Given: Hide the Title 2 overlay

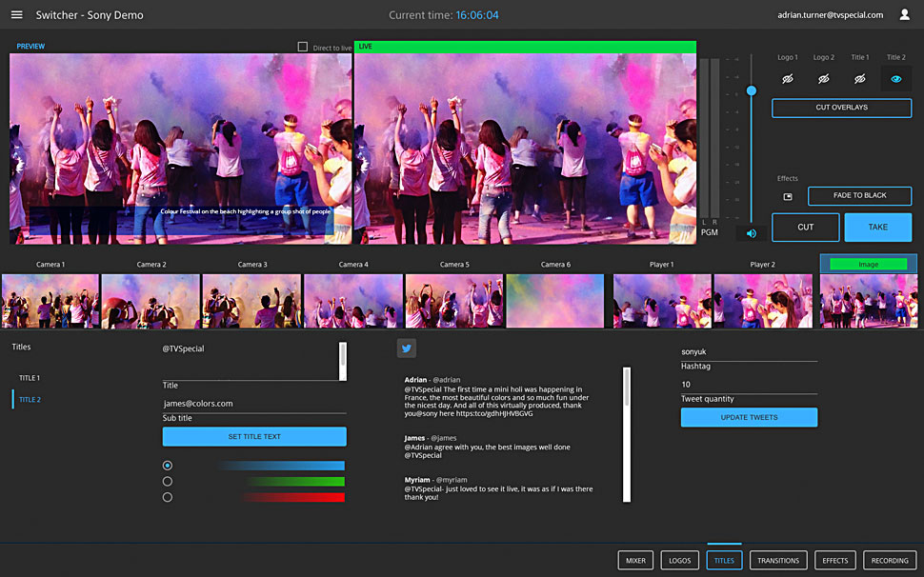Looking at the screenshot, I should tap(895, 79).
